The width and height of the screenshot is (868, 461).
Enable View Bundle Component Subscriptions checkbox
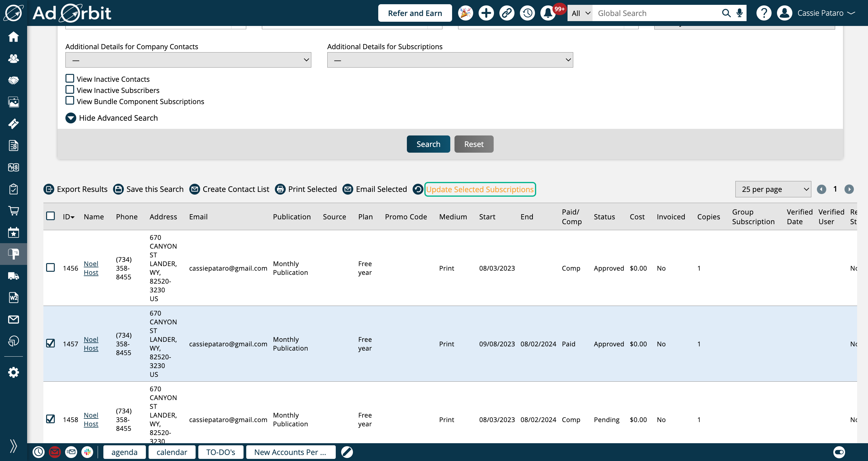click(x=70, y=101)
